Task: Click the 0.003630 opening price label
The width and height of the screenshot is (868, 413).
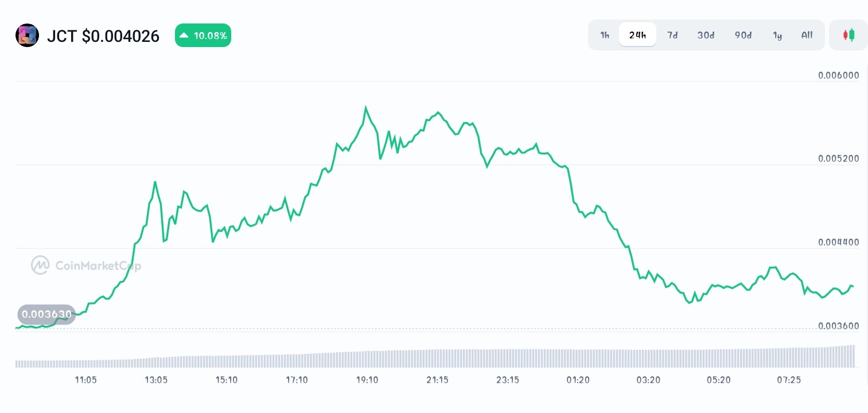Action: [x=46, y=314]
